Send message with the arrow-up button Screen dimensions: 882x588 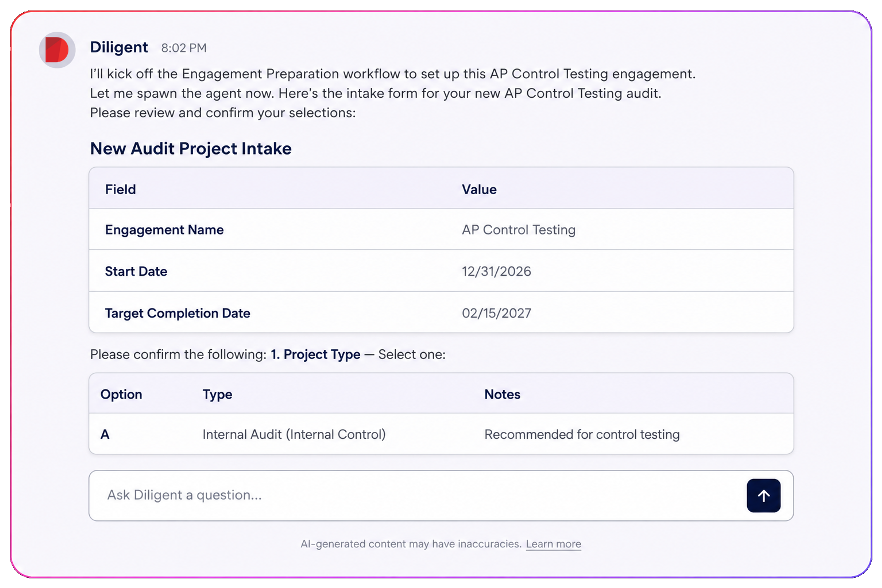click(x=763, y=495)
